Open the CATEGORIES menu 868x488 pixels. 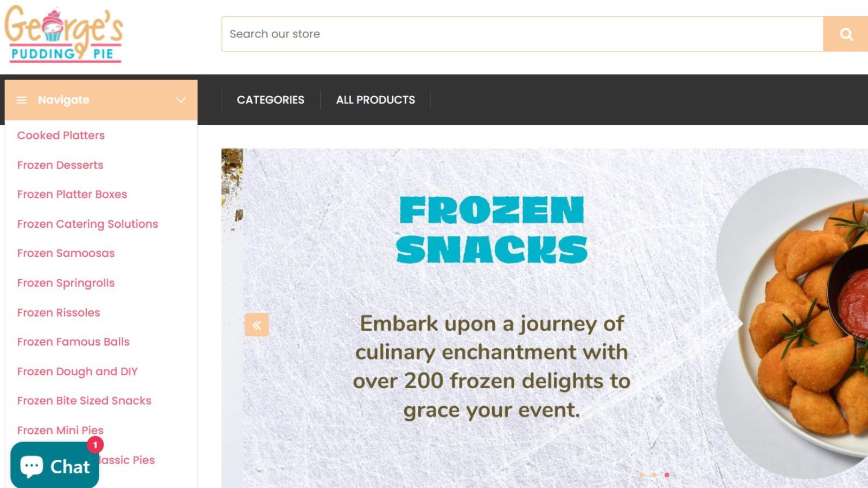coord(270,100)
